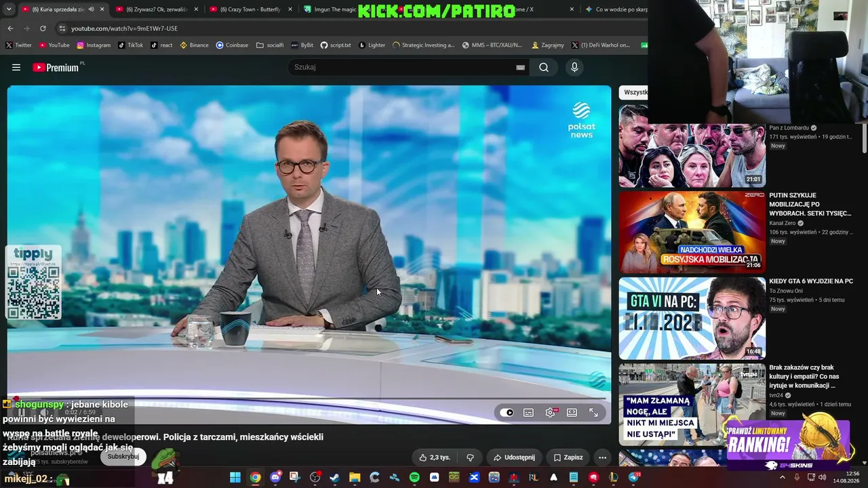Close the 'Zrywasz? Ok' tab
The image size is (868, 488).
(x=197, y=9)
